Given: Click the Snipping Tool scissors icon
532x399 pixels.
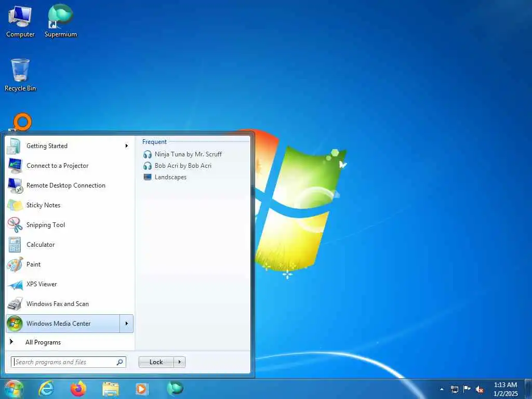Looking at the screenshot, I should click(x=15, y=225).
